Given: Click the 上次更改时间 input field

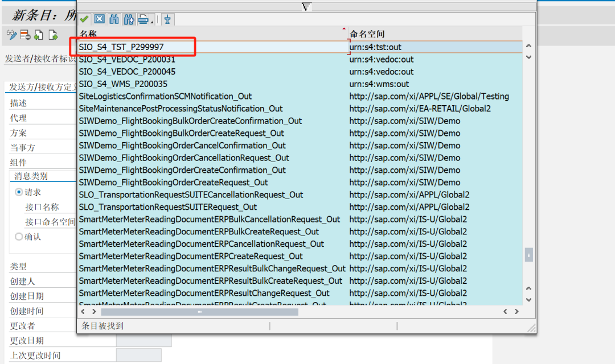Looking at the screenshot, I should 138,355.
